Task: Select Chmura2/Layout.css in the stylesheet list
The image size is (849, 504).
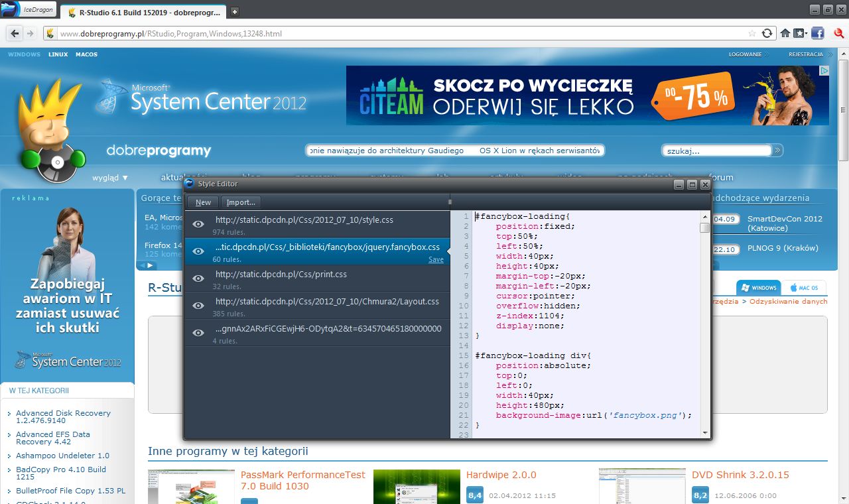Action: 317,306
